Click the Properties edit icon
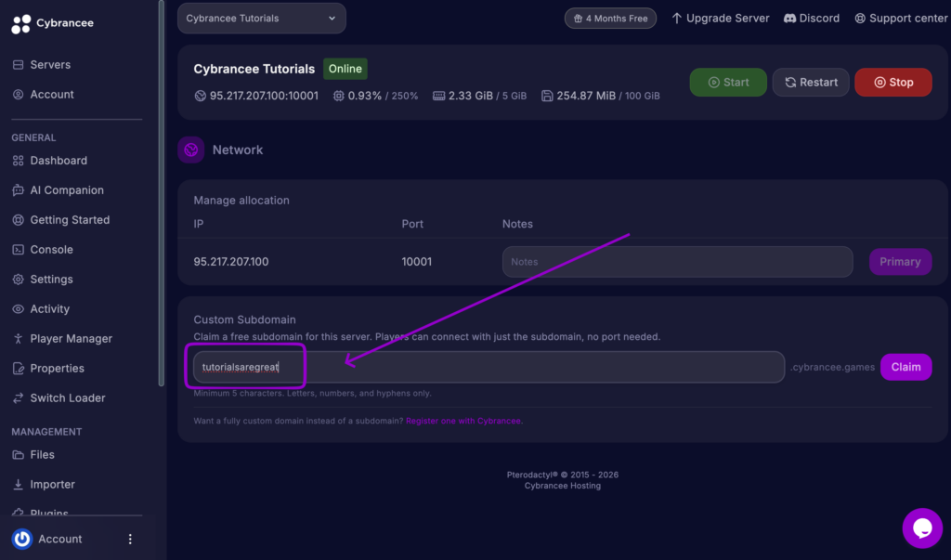Viewport: 951px width, 560px height. [x=19, y=369]
